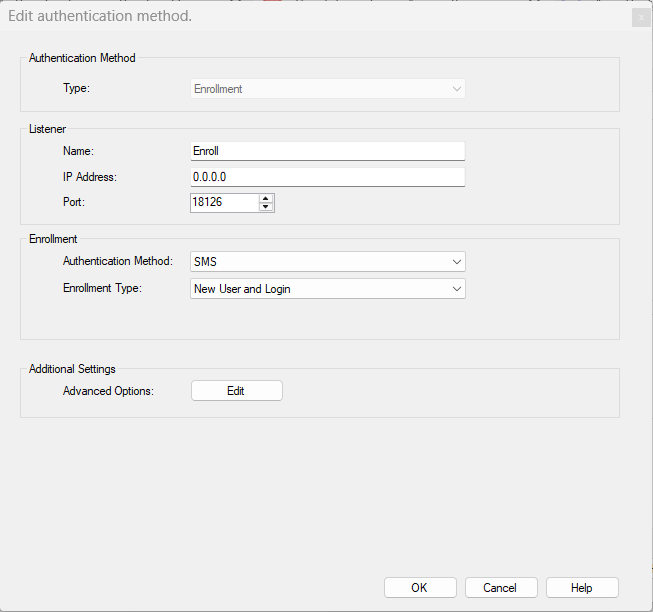
Task: Click the Port label
Action: 74,202
